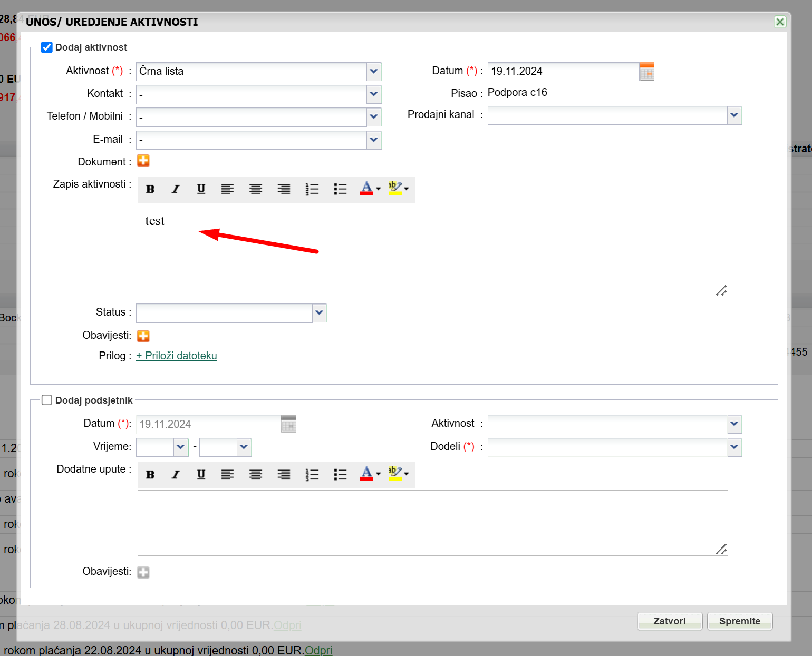
Task: Insert bulleted list in Zapis aktivnosti toolbar
Action: pyautogui.click(x=340, y=189)
